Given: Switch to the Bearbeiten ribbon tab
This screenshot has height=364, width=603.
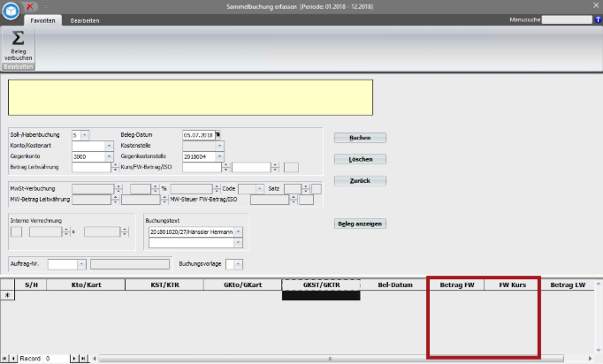Looking at the screenshot, I should tap(86, 19).
